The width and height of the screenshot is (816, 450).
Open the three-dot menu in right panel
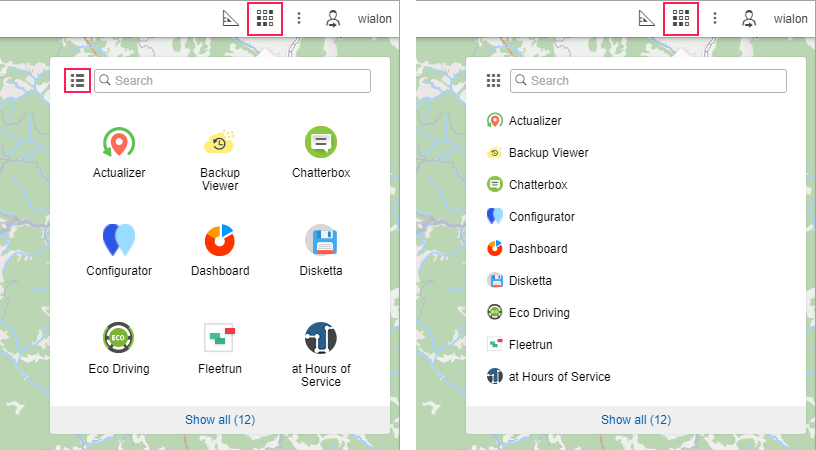715,19
